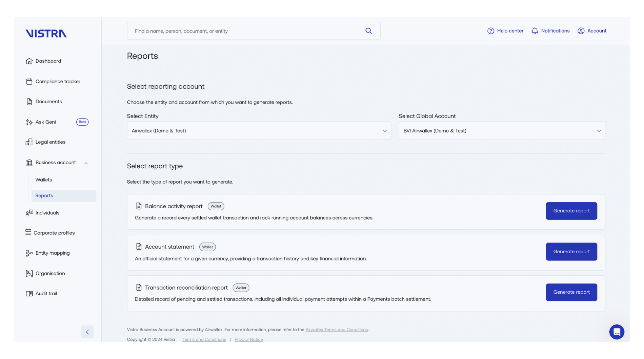This screenshot has height=359, width=644.
Task: Click the Transaction reconciliation report document icon
Action: 139,287
